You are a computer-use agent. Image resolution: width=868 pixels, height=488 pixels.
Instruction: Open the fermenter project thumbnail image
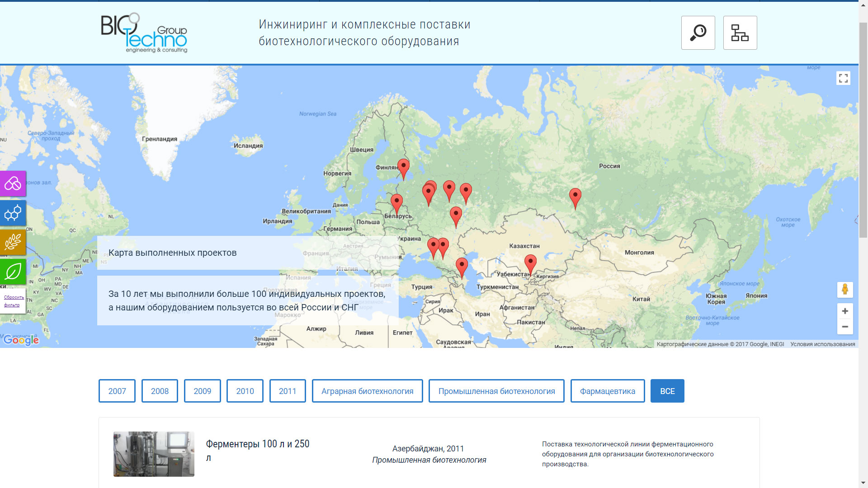(x=154, y=454)
